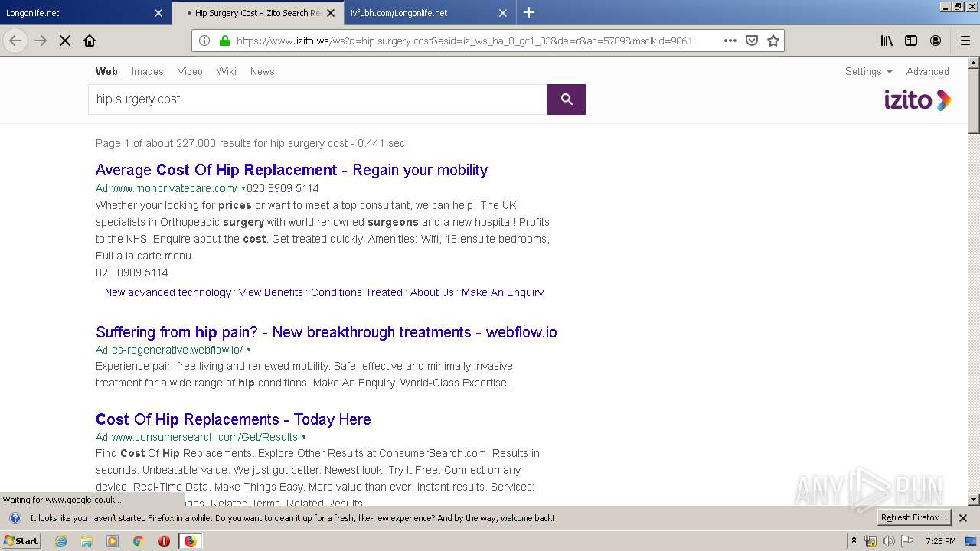Open page actions three-dot menu

730,41
